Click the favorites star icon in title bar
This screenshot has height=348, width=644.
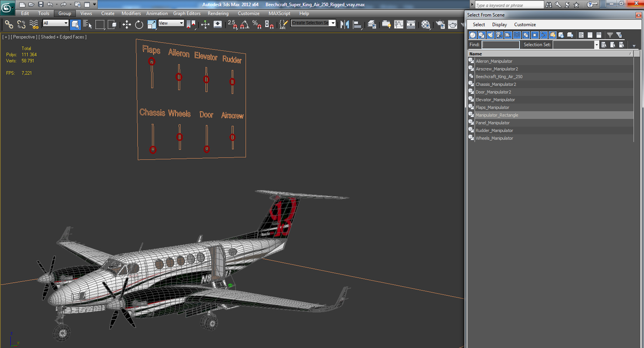pyautogui.click(x=577, y=4)
